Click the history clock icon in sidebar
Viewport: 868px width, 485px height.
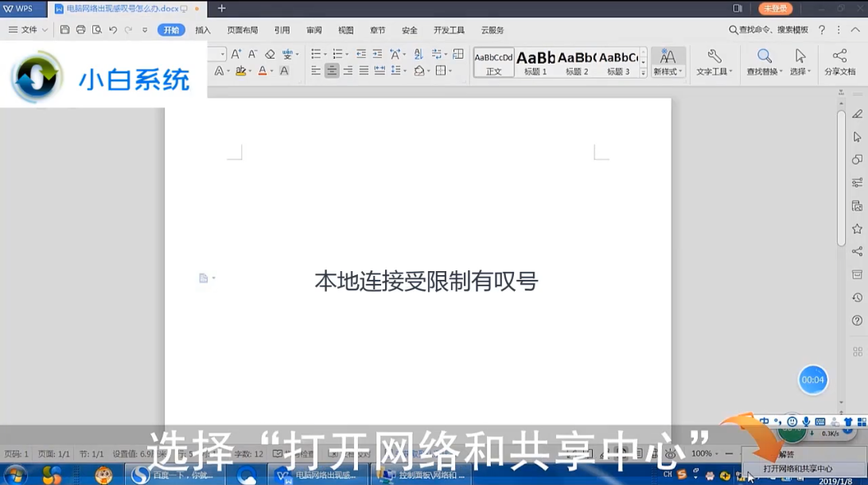tap(857, 297)
